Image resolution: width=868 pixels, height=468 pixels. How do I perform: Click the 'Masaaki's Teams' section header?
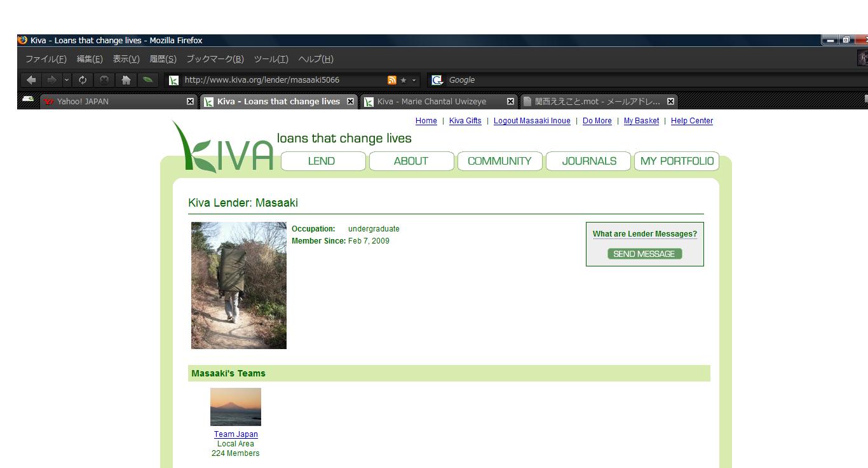(449, 373)
